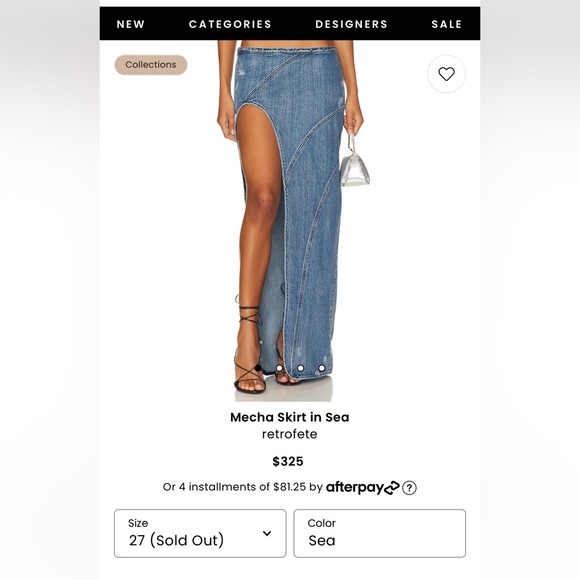Open the CATEGORIES menu
The height and width of the screenshot is (580, 580).
(x=230, y=24)
